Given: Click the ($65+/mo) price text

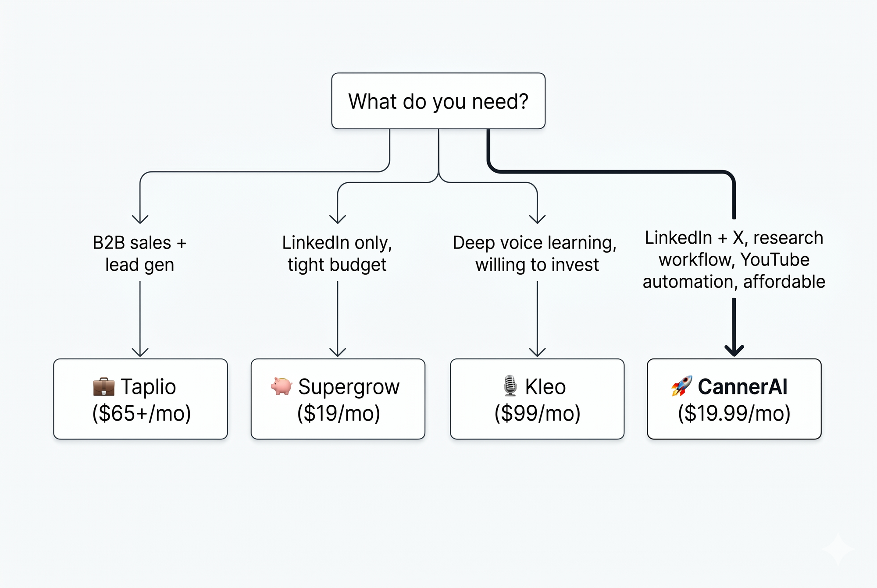Looking at the screenshot, I should coord(141,413).
